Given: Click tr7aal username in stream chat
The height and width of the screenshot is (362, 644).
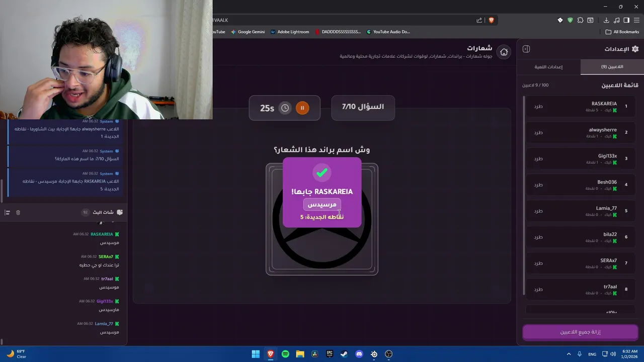Looking at the screenshot, I should [107, 279].
